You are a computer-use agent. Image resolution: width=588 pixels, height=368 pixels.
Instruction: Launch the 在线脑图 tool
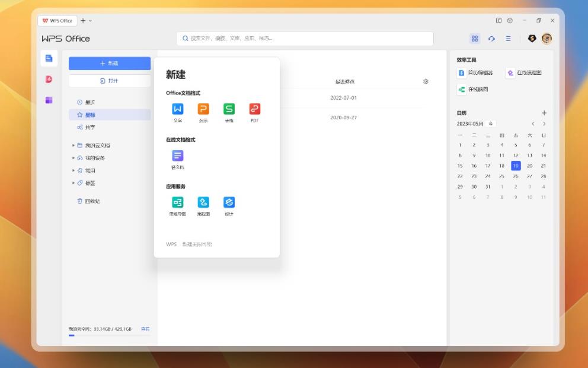[x=473, y=90]
